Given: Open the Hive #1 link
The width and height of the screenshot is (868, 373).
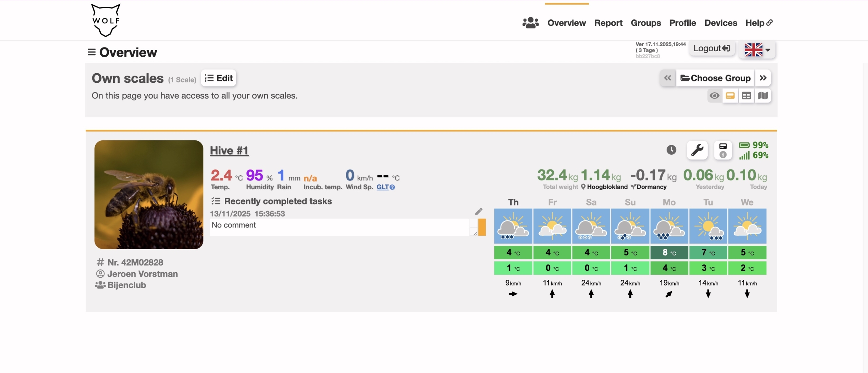Looking at the screenshot, I should (x=229, y=150).
